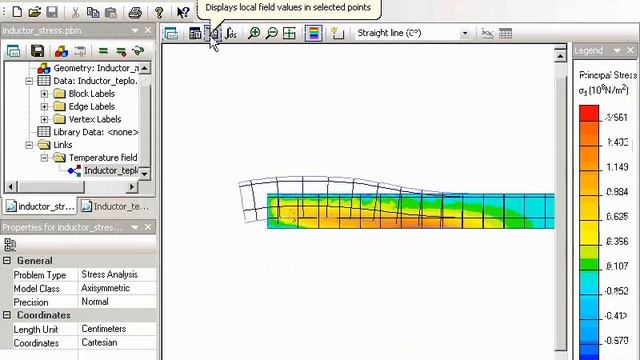Click the Normal Precision value

117,302
